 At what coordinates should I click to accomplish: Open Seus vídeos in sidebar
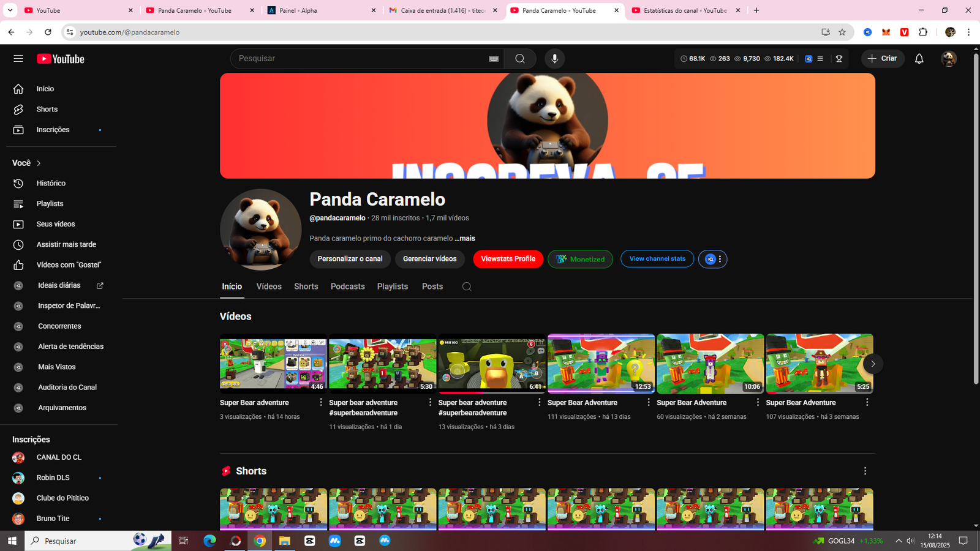[59, 224]
